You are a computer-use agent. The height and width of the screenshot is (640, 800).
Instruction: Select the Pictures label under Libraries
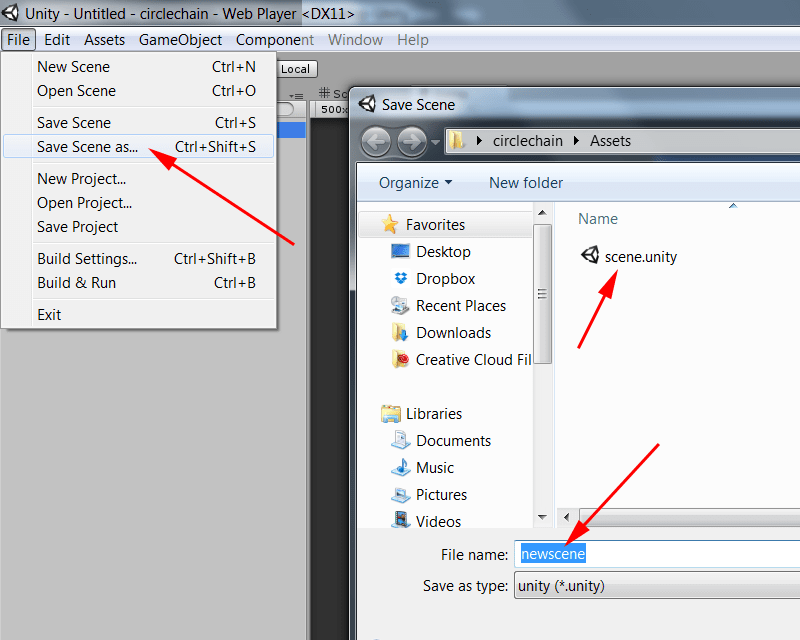pos(441,495)
